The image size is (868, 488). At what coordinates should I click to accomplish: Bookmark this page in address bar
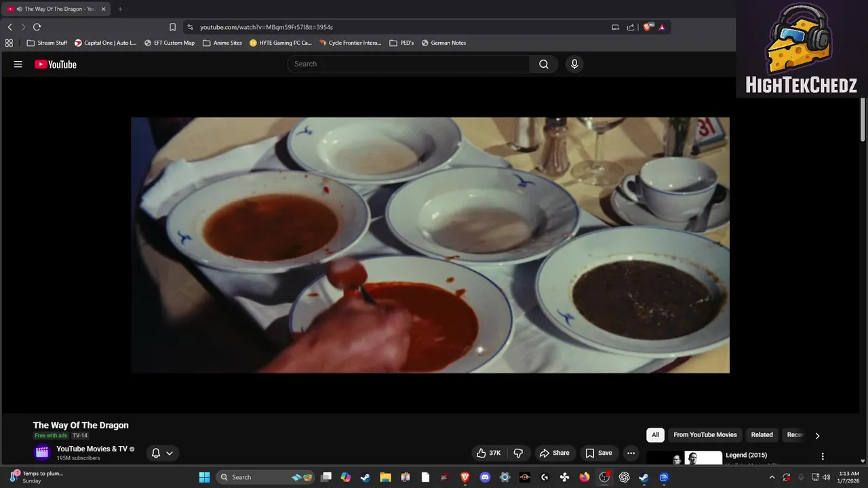pyautogui.click(x=172, y=27)
